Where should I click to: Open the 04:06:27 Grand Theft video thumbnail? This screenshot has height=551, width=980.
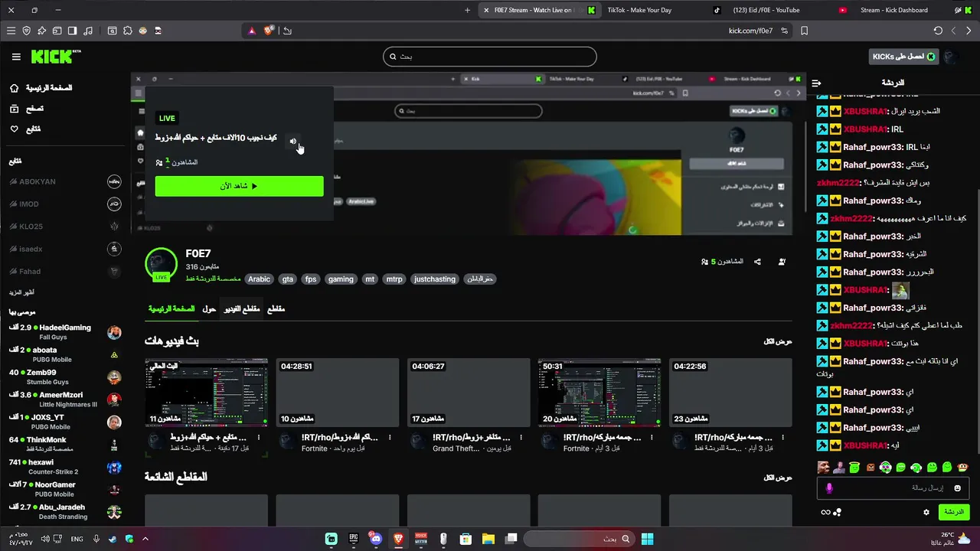tap(469, 393)
